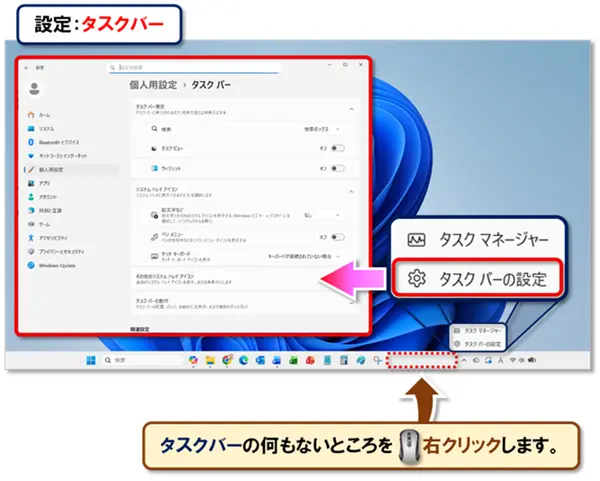This screenshot has width=600, height=481.
Task: Choose タスク マネージャー in enlarged callout menu
Action: [478, 240]
